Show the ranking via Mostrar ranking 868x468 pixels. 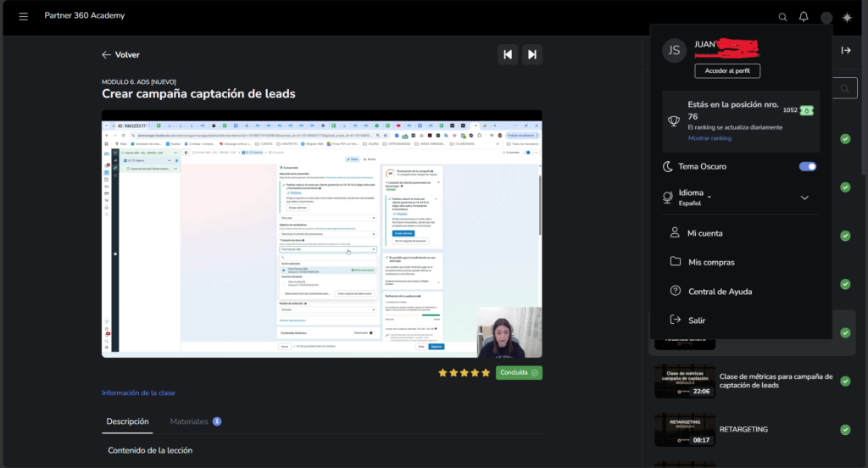tap(709, 138)
